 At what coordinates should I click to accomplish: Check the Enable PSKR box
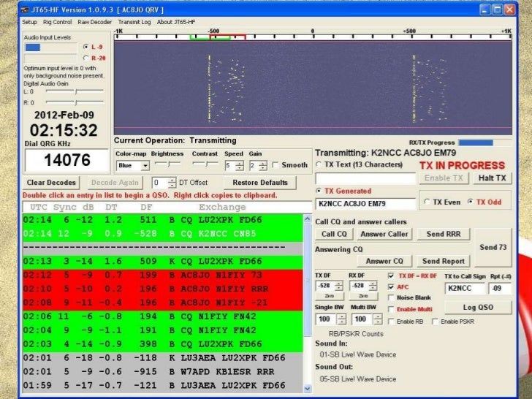pyautogui.click(x=434, y=322)
